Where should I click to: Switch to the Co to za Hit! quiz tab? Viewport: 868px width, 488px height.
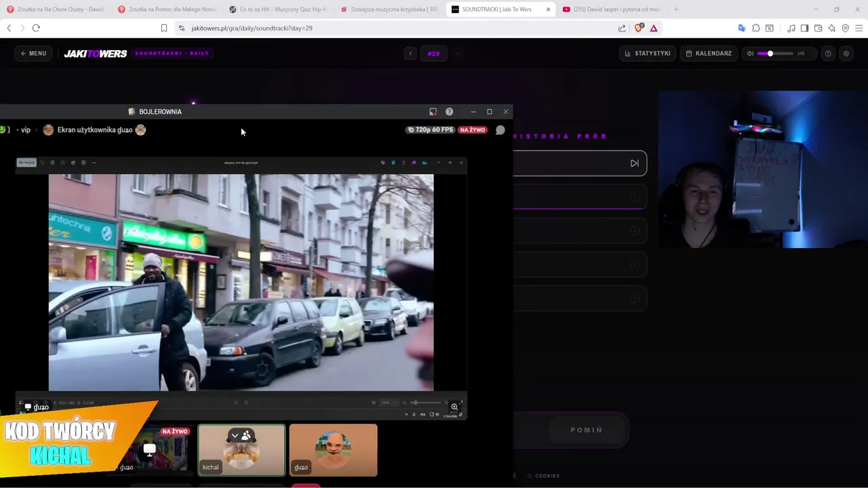pyautogui.click(x=279, y=9)
